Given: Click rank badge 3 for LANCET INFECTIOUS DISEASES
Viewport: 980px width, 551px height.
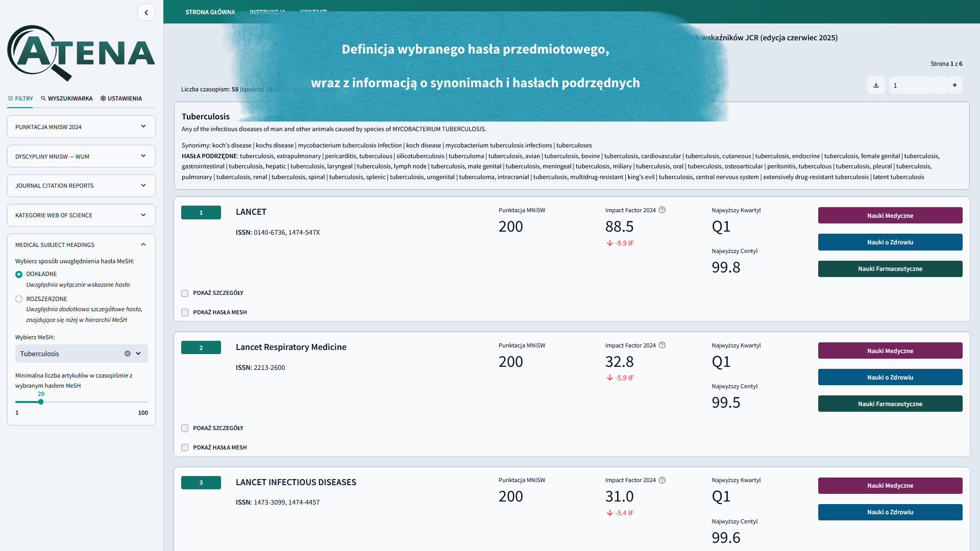Looking at the screenshot, I should tap(201, 483).
